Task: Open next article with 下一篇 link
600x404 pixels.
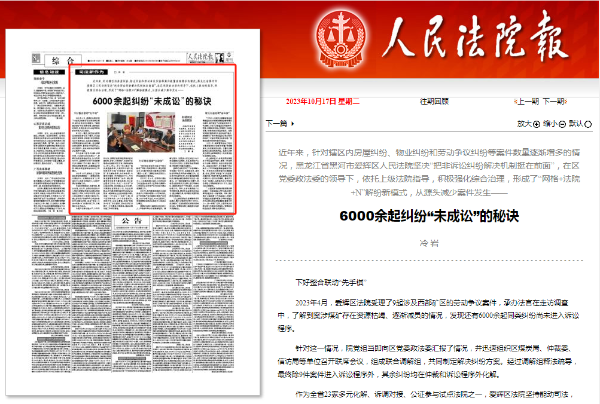Action: pos(276,125)
